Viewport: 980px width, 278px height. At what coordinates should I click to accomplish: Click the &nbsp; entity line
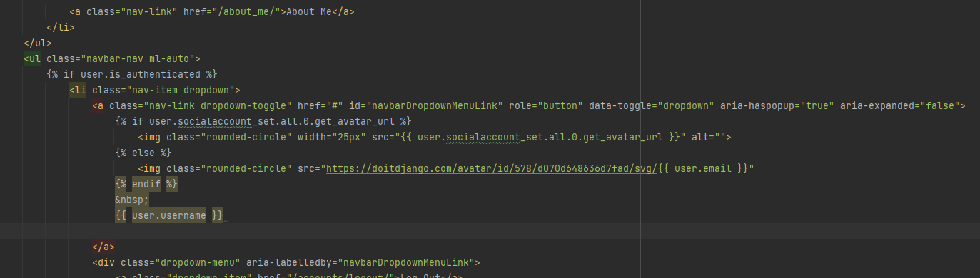click(132, 200)
